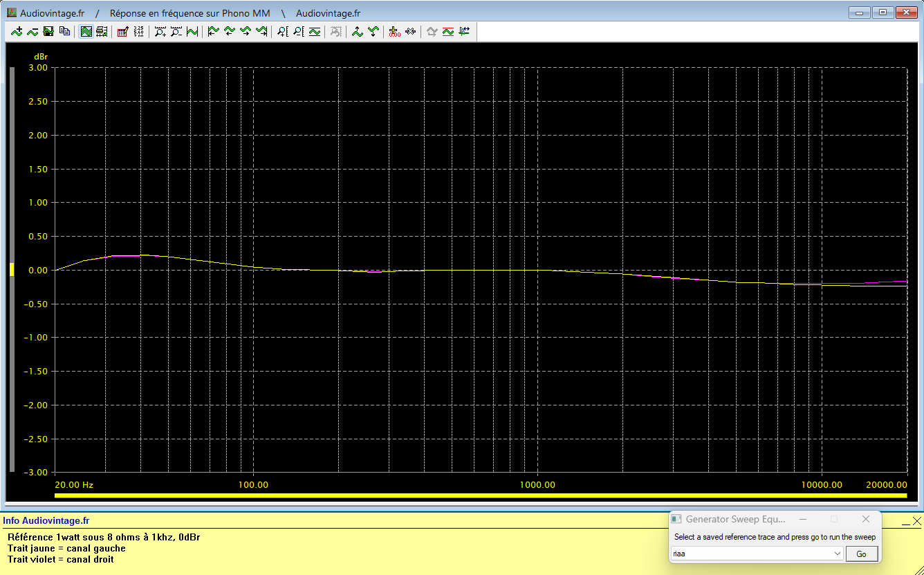The height and width of the screenshot is (575, 924).
Task: Click the numeric values list icon
Action: coord(138,31)
